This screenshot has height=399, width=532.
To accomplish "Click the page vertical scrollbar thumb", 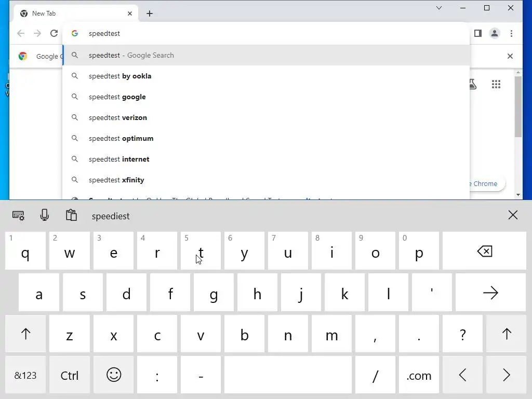I will click(518, 107).
